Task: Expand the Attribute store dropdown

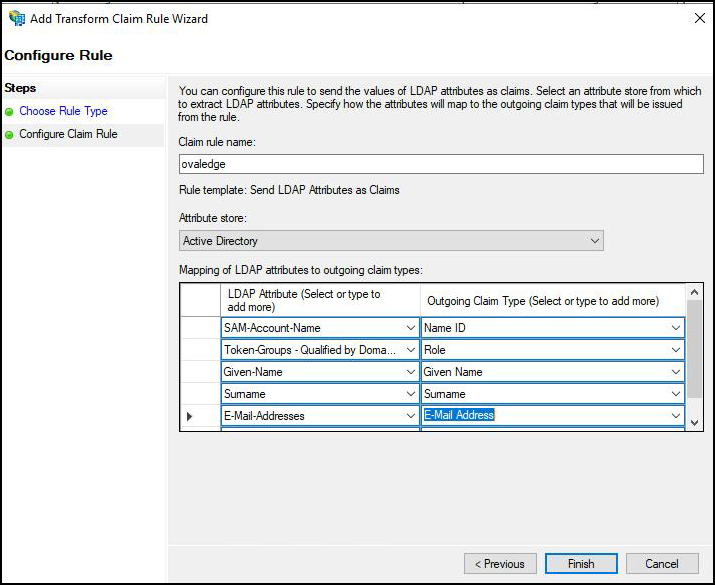Action: point(595,241)
